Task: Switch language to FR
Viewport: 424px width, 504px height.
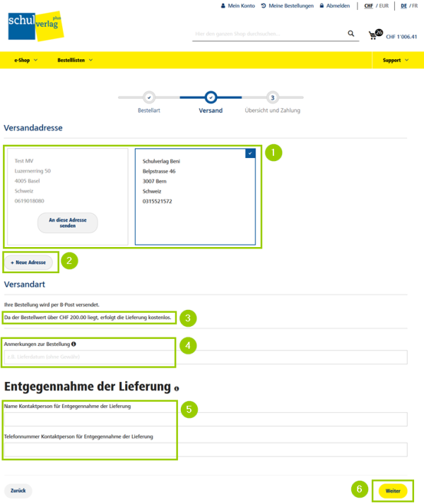Action: [x=413, y=6]
